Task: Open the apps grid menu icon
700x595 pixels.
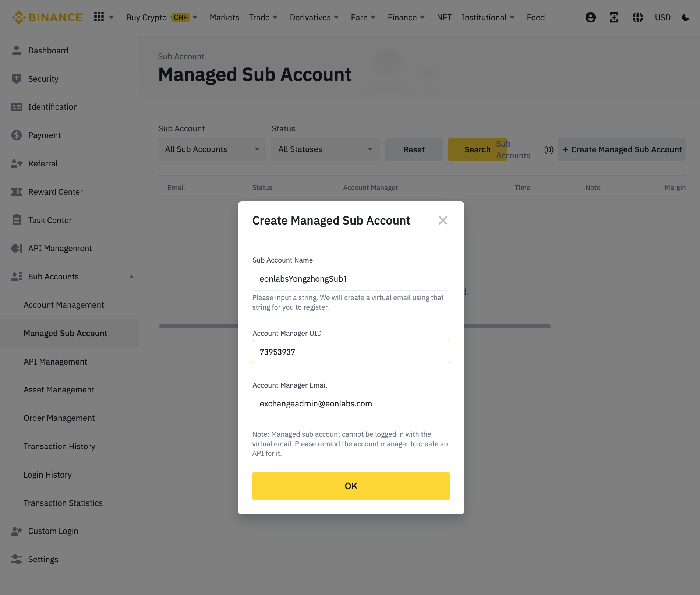Action: point(99,17)
